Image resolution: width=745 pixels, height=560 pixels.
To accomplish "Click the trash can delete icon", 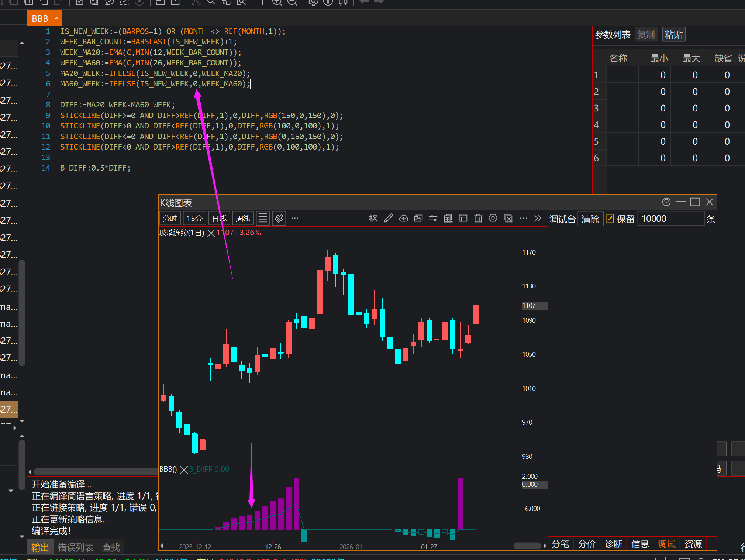I will pyautogui.click(x=478, y=219).
